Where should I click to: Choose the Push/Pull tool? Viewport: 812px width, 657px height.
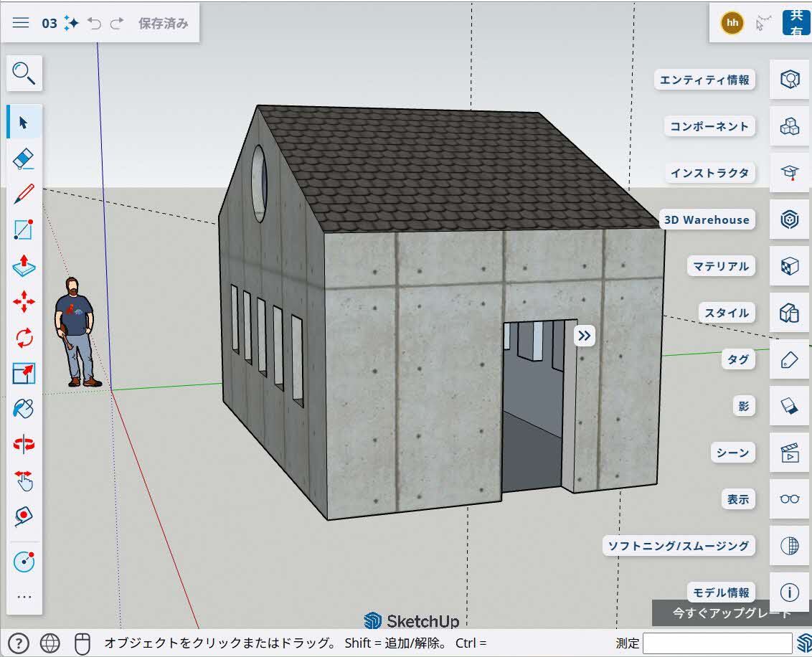tap(24, 266)
